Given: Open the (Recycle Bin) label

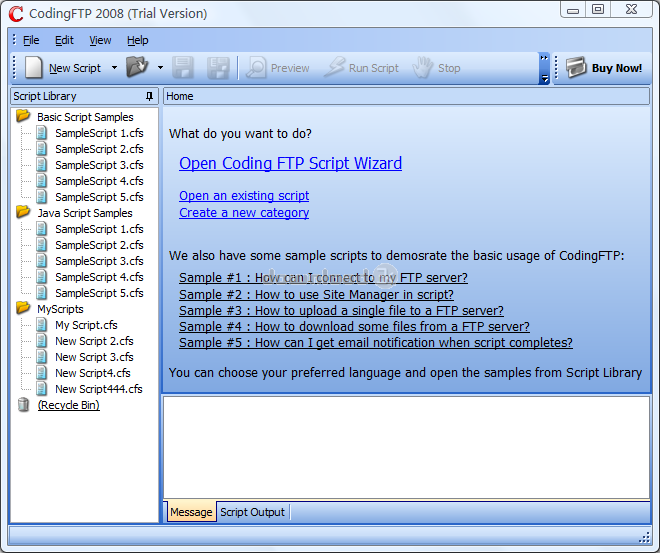Looking at the screenshot, I should (69, 405).
